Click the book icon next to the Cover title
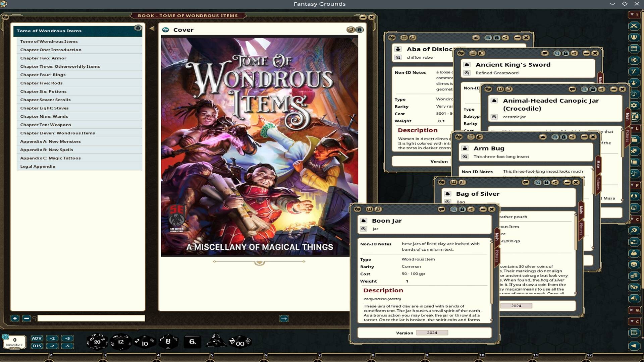Viewport: 644px width, 362px height. [165, 30]
